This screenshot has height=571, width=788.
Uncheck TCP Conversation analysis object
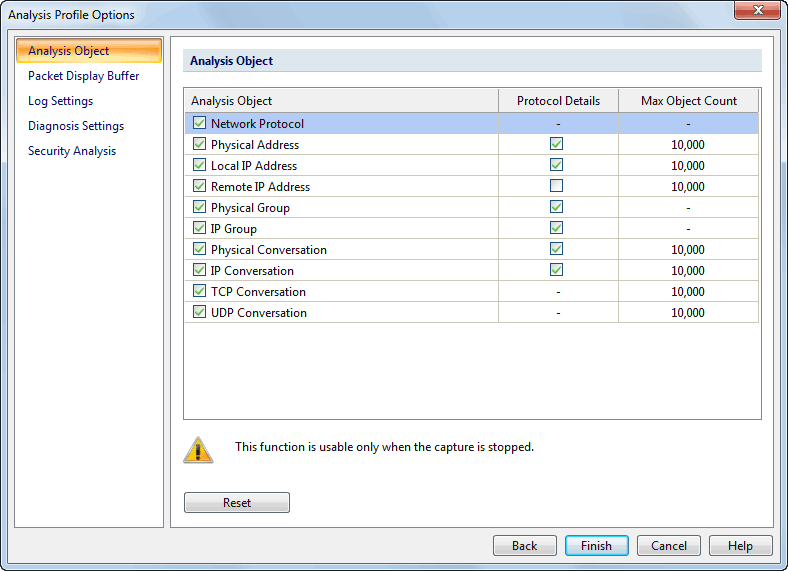[x=200, y=291]
